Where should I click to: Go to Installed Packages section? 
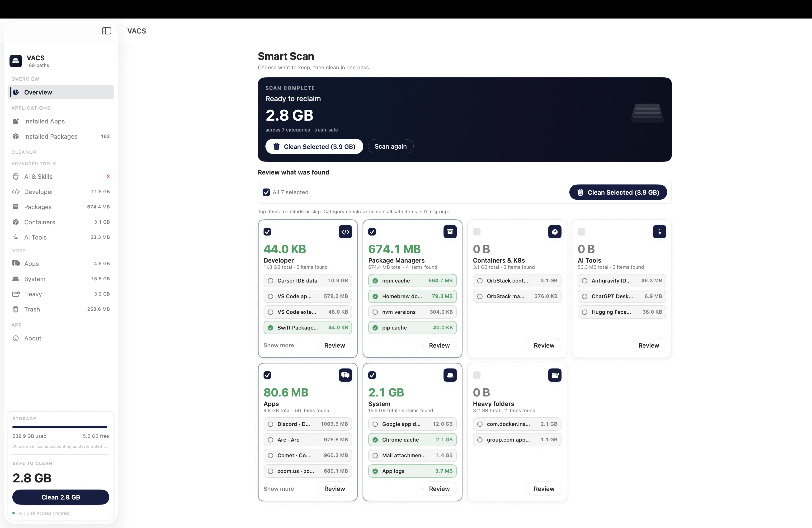pyautogui.click(x=61, y=137)
